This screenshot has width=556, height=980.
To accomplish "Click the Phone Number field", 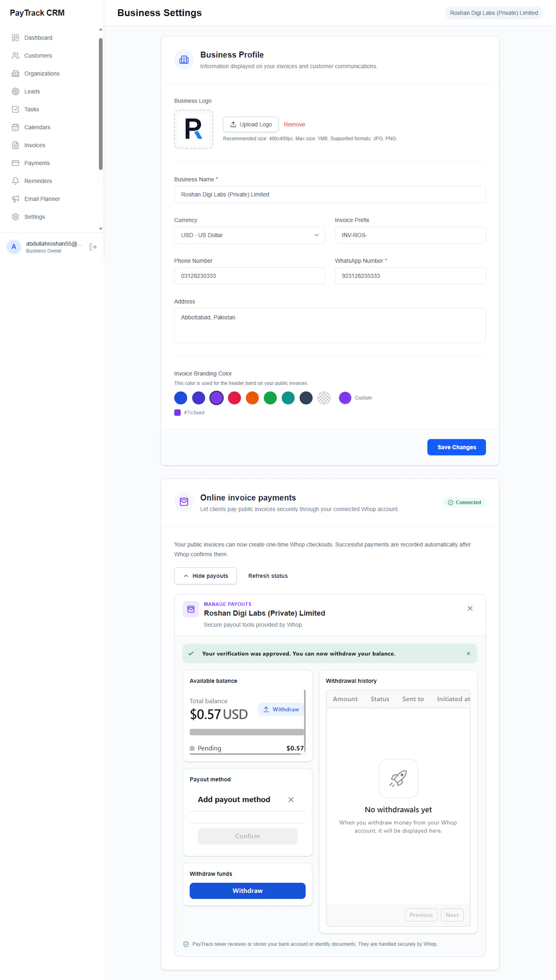I will tap(250, 276).
